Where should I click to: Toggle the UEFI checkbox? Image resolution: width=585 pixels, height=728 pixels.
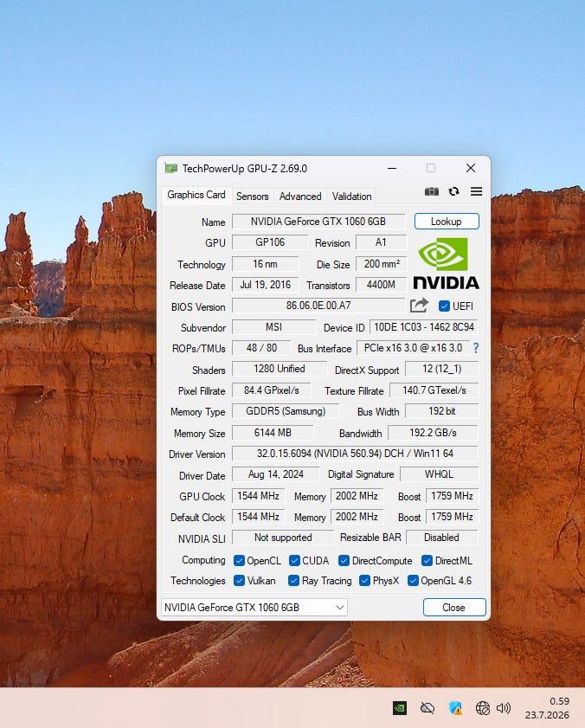pyautogui.click(x=444, y=306)
